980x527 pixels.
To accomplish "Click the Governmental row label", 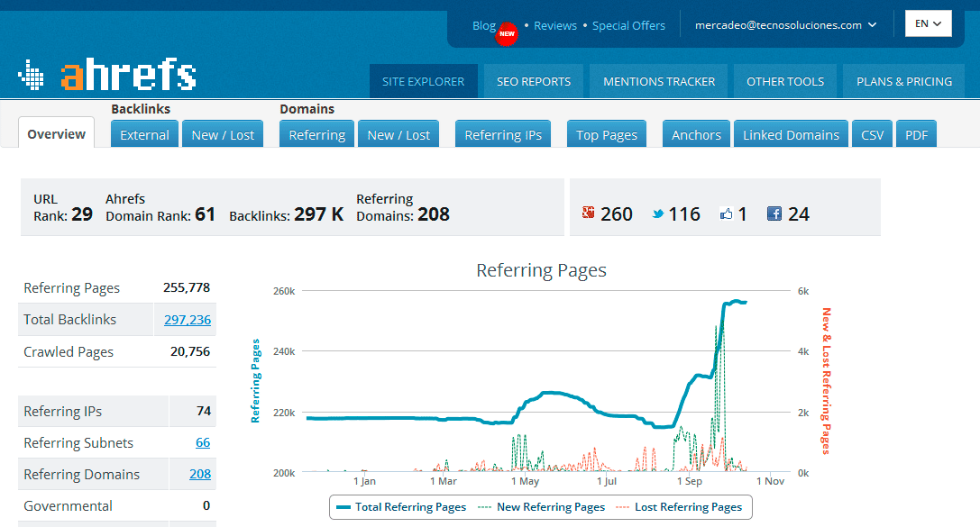I will click(x=69, y=505).
